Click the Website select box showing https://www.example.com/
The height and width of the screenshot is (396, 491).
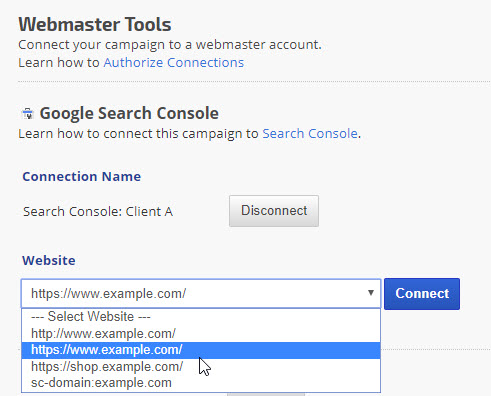[201, 293]
